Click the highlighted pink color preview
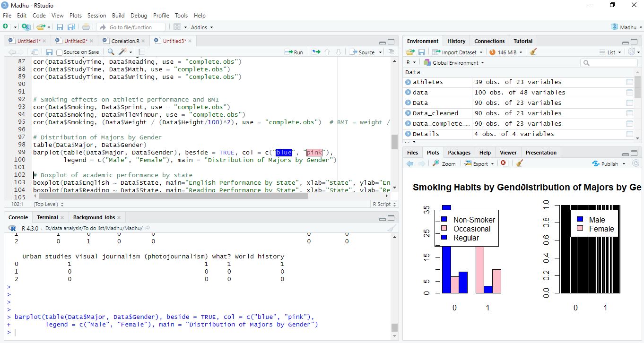This screenshot has width=644, height=343. (x=314, y=152)
